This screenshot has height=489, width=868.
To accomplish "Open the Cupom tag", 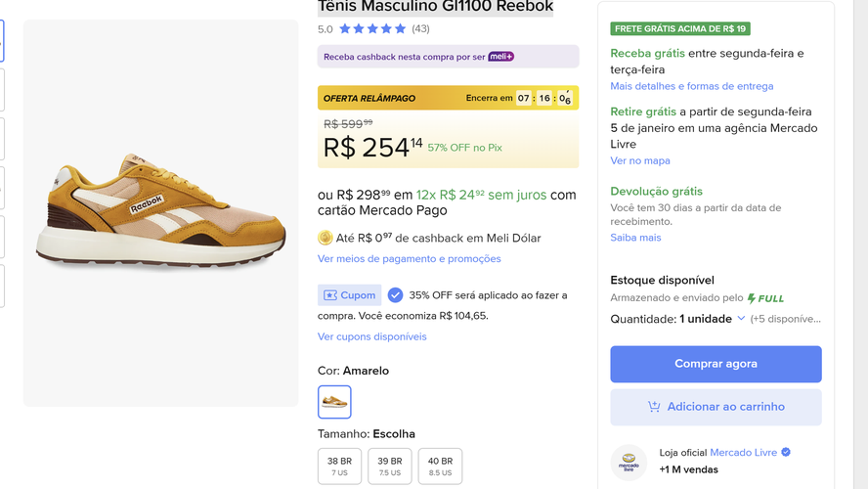I will pyautogui.click(x=349, y=295).
